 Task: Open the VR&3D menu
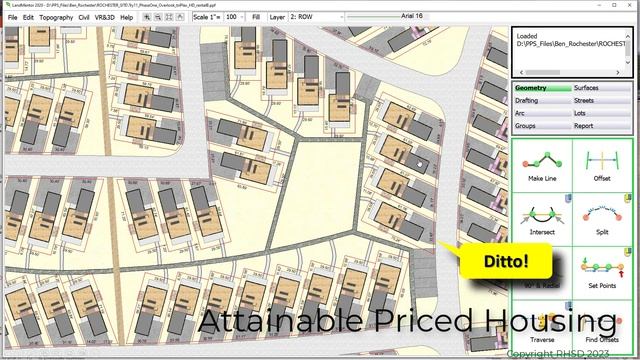point(104,17)
